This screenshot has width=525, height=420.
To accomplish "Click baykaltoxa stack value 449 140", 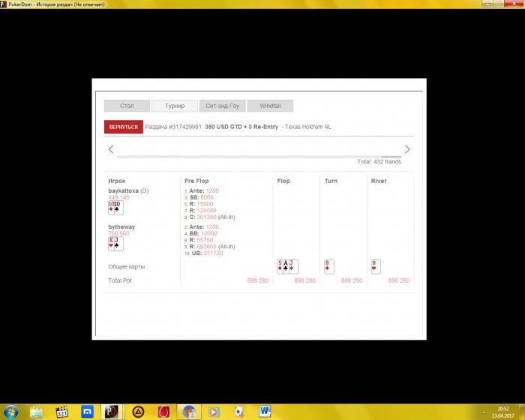I will [118, 197].
